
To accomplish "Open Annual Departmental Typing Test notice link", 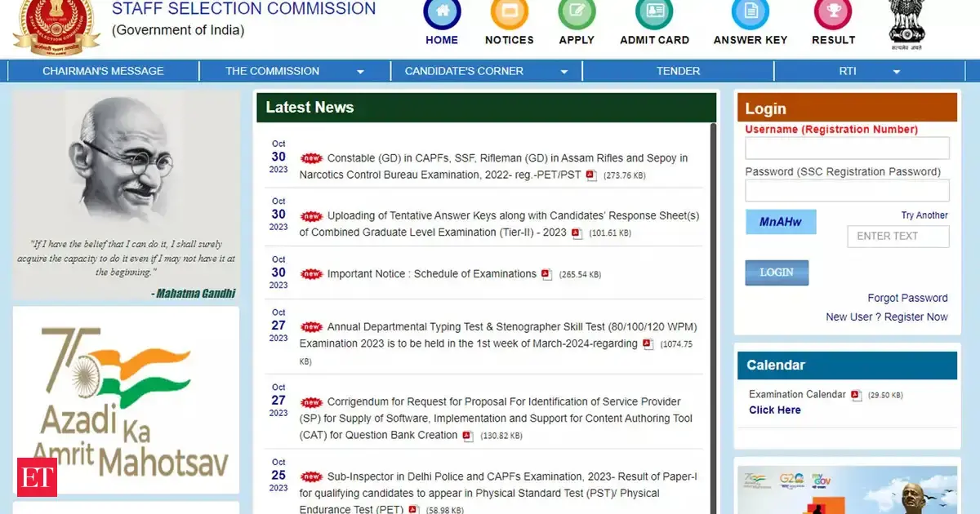I will (x=498, y=335).
